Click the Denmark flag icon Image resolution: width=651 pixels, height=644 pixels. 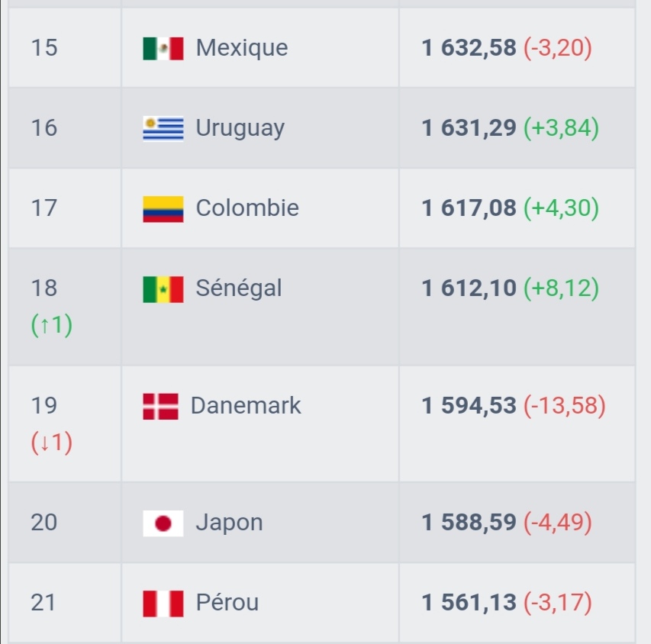tap(161, 407)
